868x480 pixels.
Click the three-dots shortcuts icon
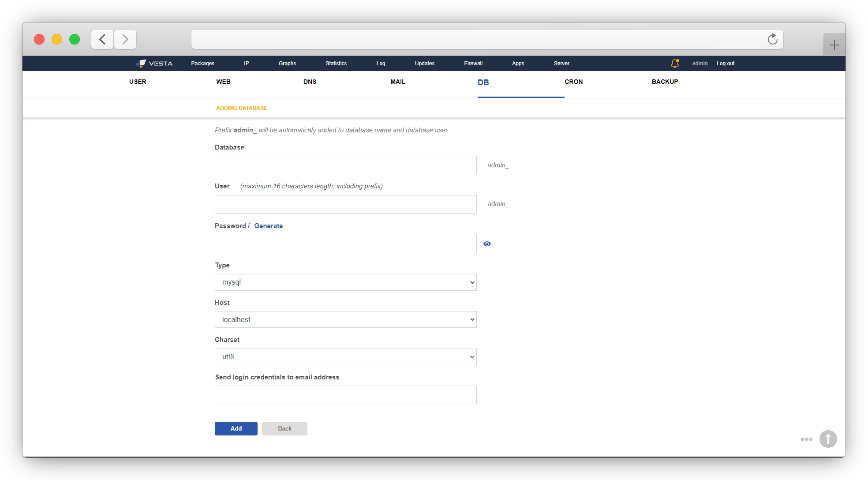[x=806, y=439]
